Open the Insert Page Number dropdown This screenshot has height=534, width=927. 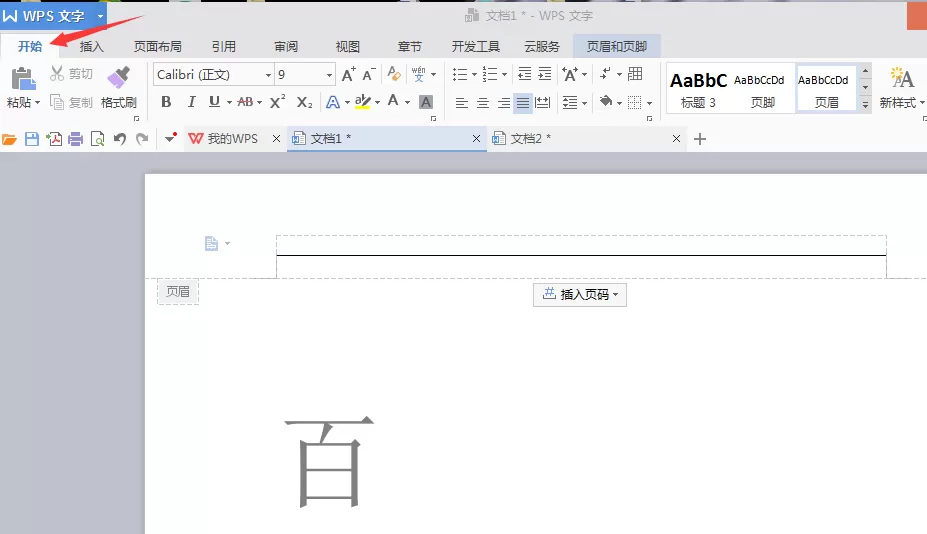[x=580, y=294]
